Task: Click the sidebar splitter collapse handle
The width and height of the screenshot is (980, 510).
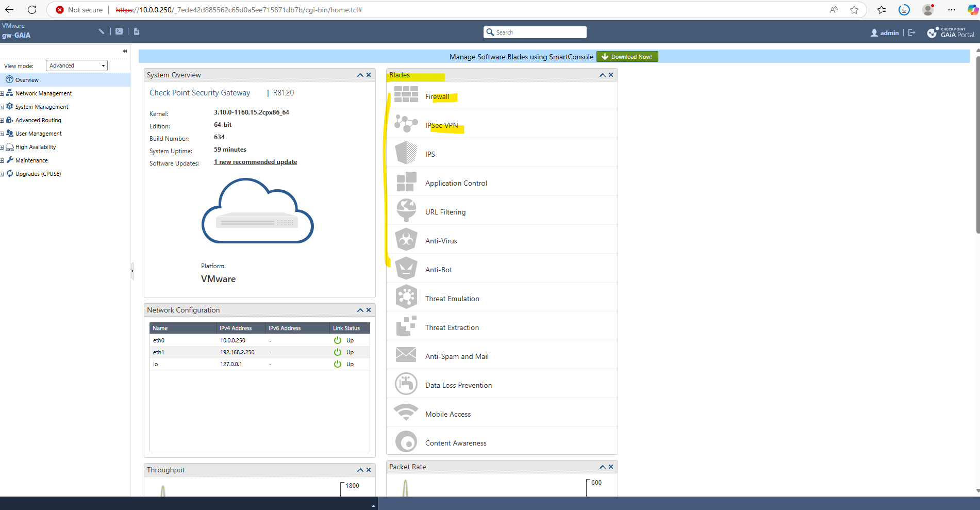Action: [x=132, y=270]
